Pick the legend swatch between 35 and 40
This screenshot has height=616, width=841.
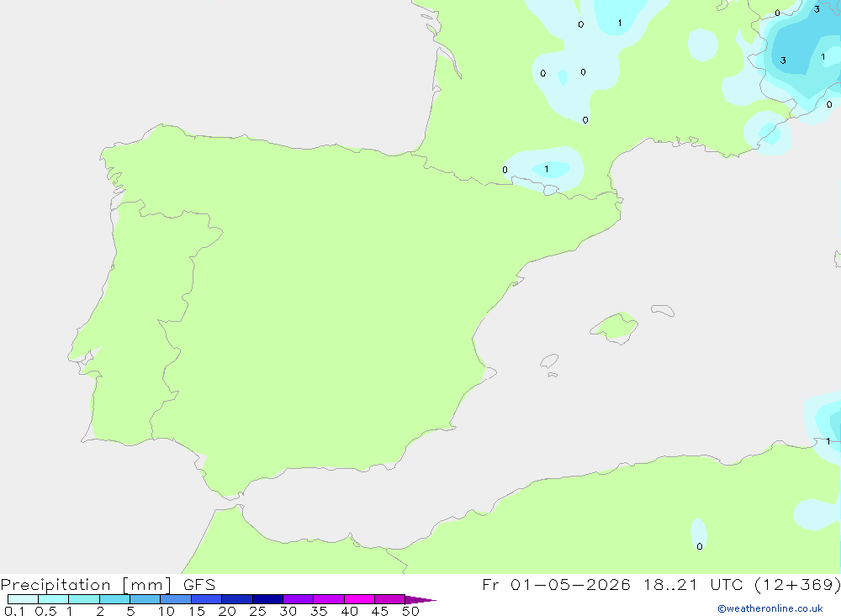329,599
